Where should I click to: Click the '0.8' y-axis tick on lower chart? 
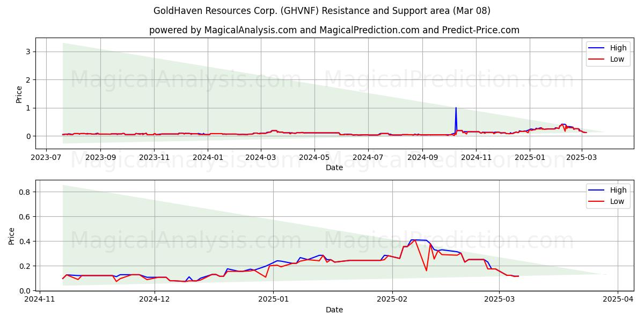(24, 192)
